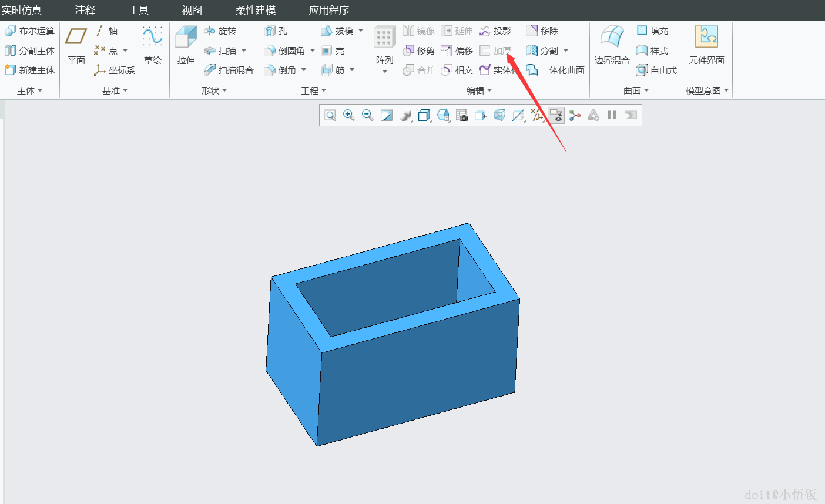Viewport: 825px width, 504px height.
Task: Click the 分割 split tool
Action: [x=542, y=51]
